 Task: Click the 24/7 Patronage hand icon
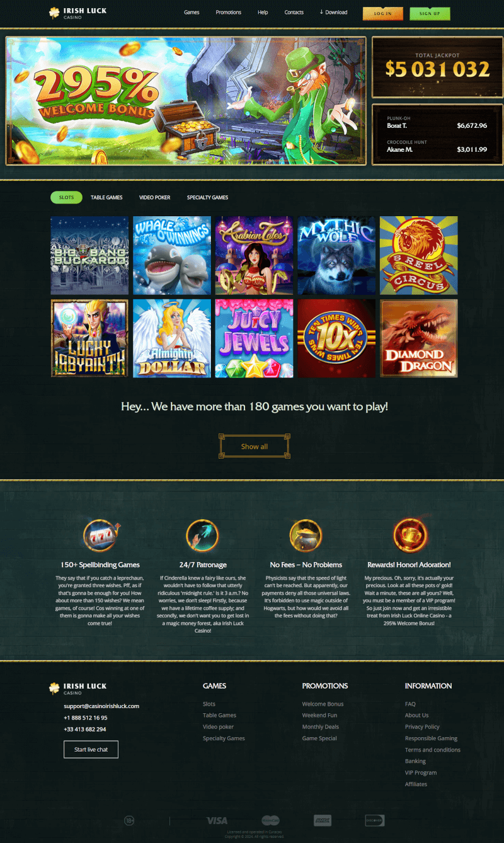point(202,536)
